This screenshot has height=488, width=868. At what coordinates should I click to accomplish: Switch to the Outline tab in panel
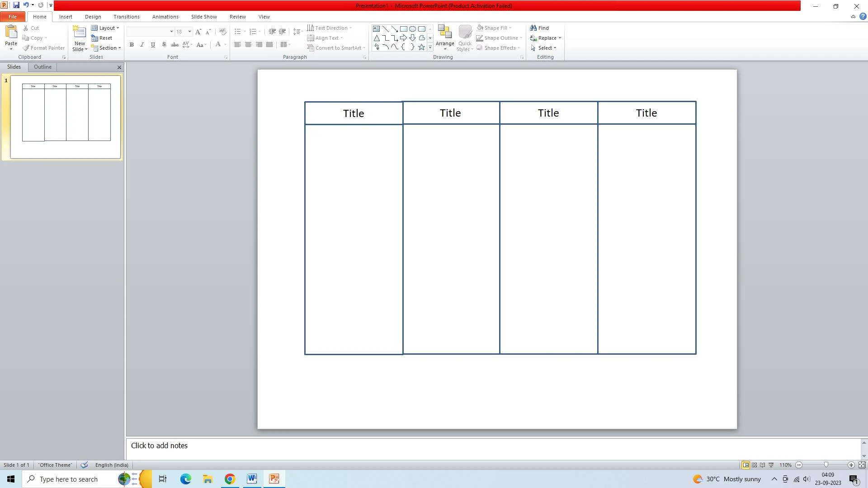(x=42, y=67)
